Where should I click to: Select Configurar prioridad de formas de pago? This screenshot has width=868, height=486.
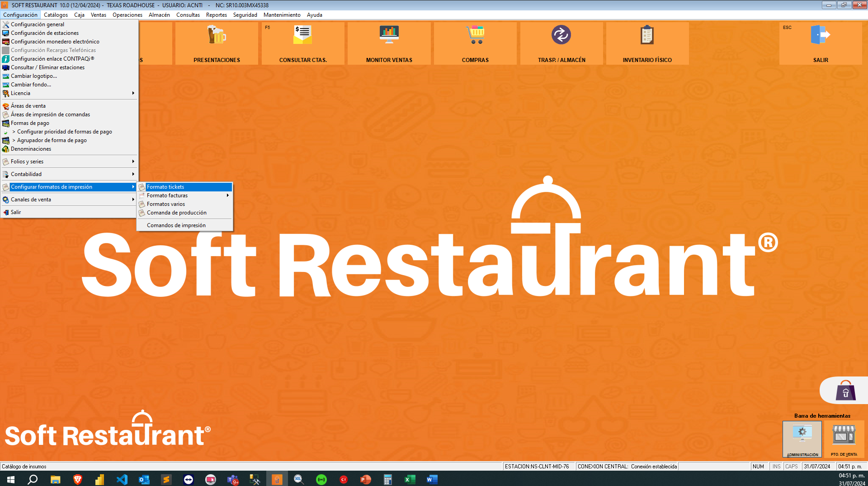pos(69,132)
